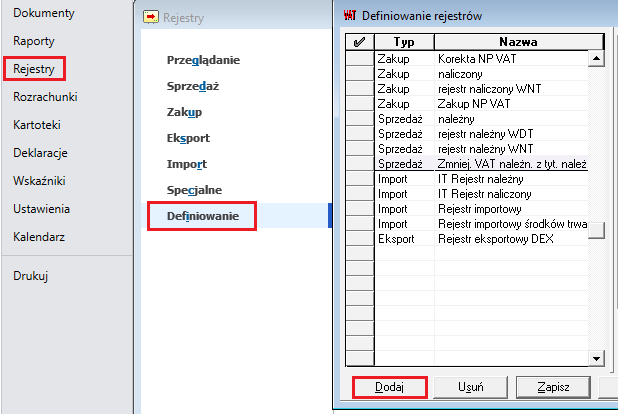Viewport: 624px width, 415px height.
Task: Mark the row selector for należny
Action: [x=360, y=119]
